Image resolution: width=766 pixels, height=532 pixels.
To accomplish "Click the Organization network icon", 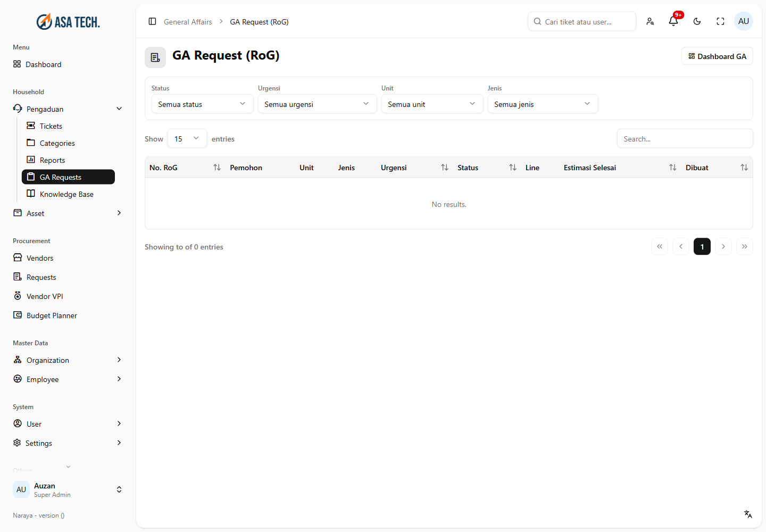I will (18, 360).
